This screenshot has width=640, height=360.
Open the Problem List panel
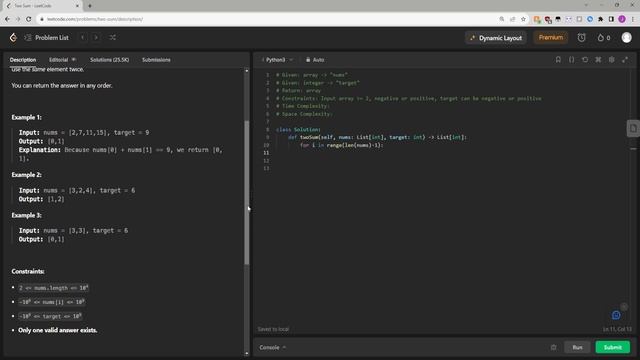tap(46, 38)
